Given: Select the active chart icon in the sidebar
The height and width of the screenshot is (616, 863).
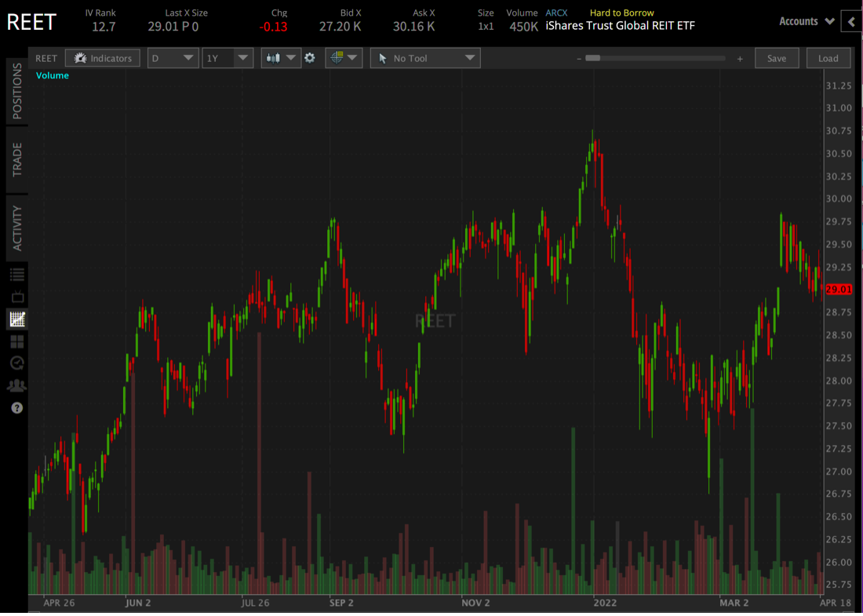Looking at the screenshot, I should (16, 319).
